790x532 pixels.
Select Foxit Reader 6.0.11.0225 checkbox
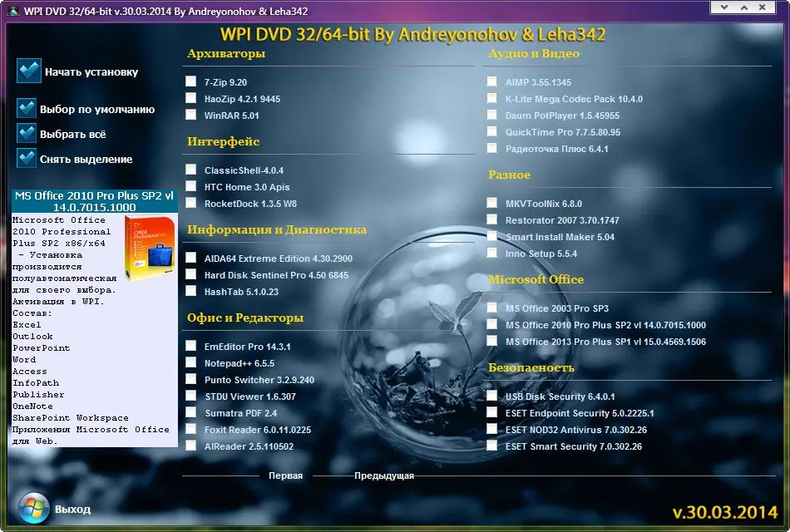tap(191, 429)
